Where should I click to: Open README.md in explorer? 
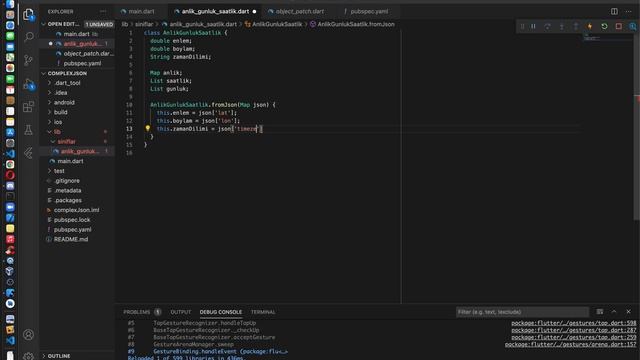(71, 240)
